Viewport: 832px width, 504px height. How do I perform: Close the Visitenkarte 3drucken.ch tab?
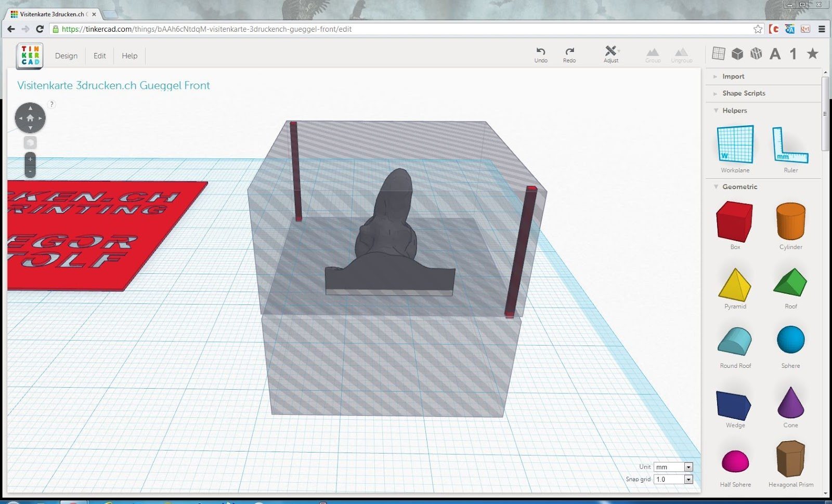(94, 15)
